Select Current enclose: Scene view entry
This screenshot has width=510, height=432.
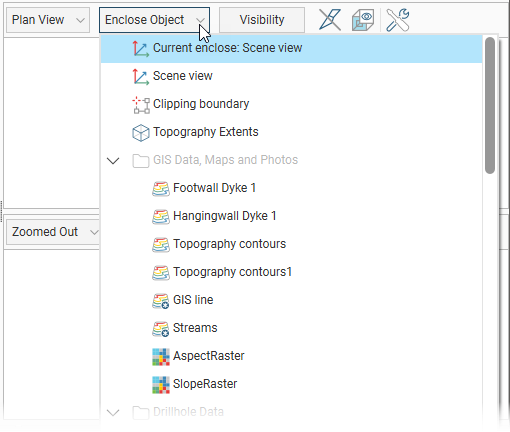point(291,48)
